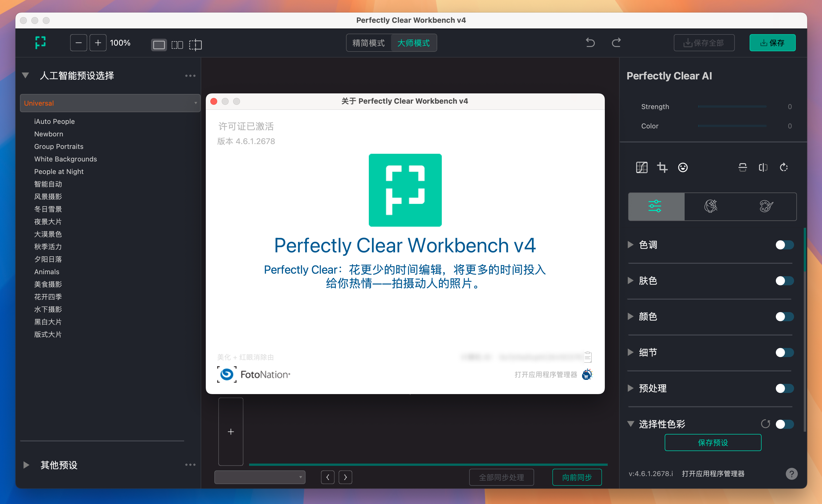Click the 向前同步 button
The height and width of the screenshot is (504, 822).
(577, 477)
